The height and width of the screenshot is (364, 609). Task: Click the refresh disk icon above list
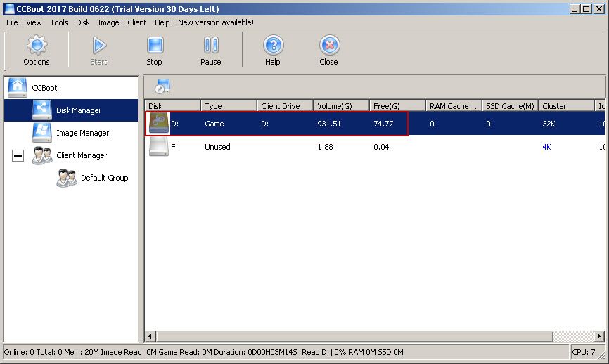coord(162,86)
